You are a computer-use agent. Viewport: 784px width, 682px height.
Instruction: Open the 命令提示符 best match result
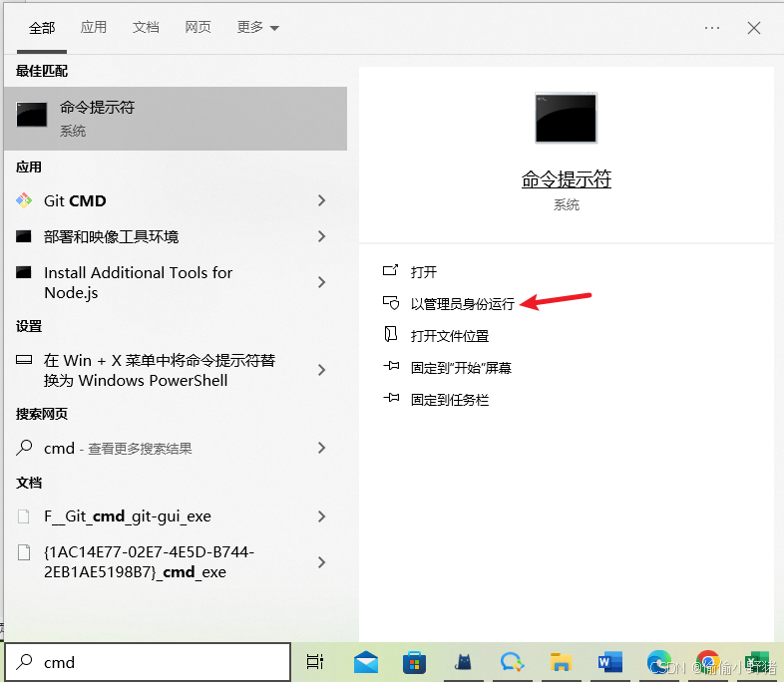[175, 119]
